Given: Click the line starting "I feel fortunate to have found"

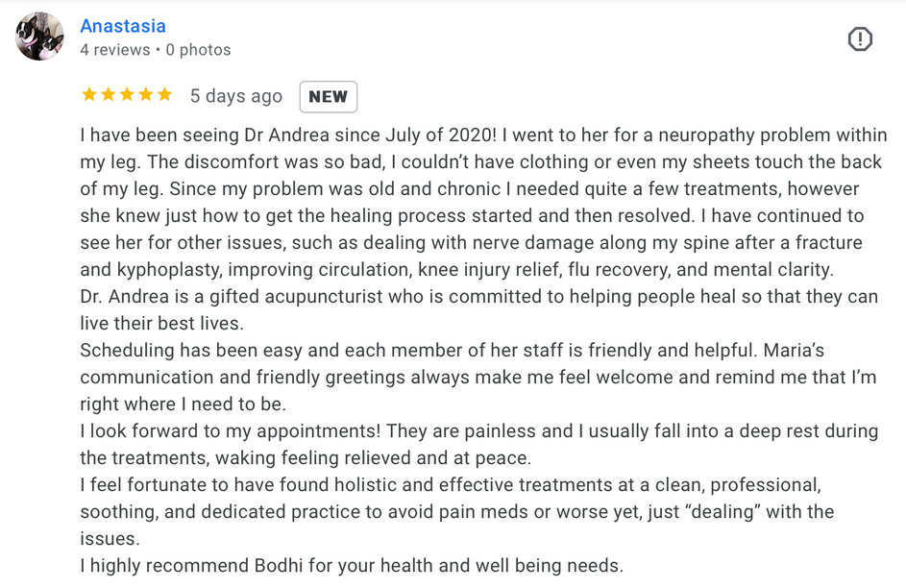Looking at the screenshot, I should [451, 484].
